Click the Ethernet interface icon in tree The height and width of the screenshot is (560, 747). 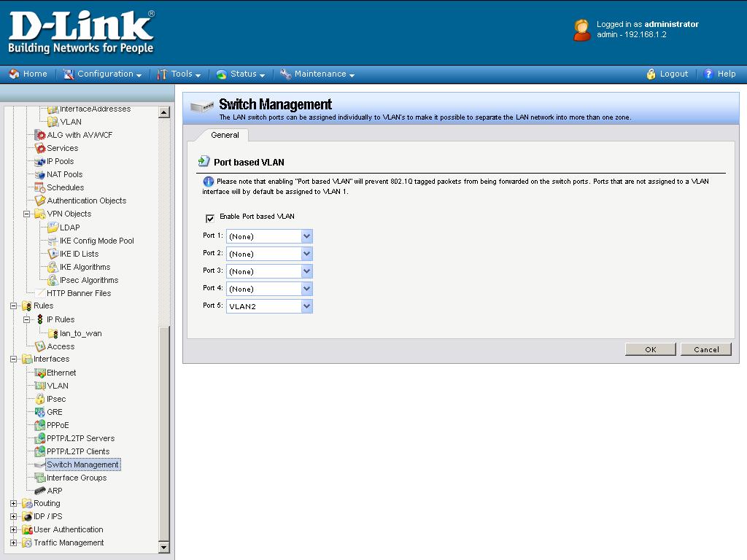point(40,373)
